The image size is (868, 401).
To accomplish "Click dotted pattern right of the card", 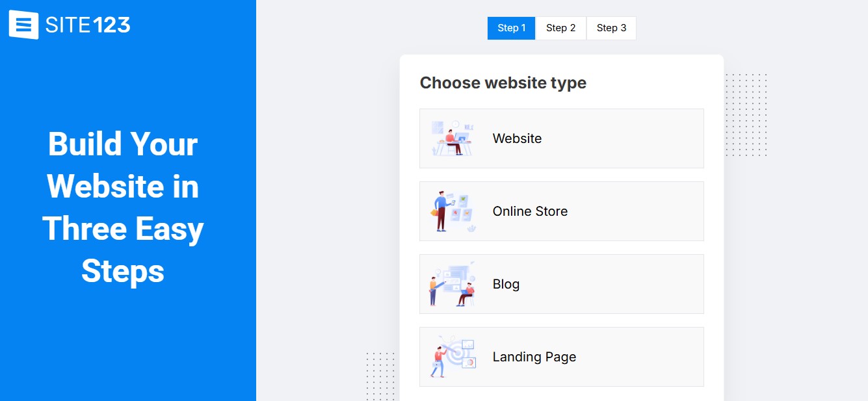I will pyautogui.click(x=746, y=115).
